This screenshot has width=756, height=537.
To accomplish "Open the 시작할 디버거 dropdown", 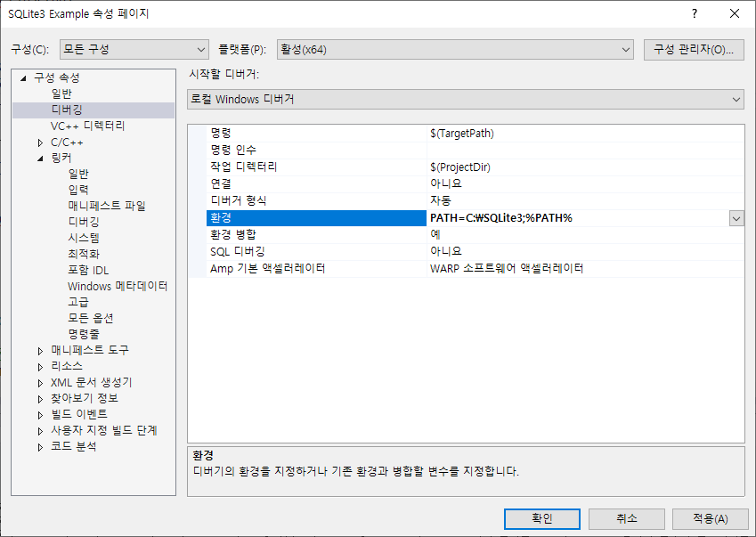I will click(x=466, y=100).
